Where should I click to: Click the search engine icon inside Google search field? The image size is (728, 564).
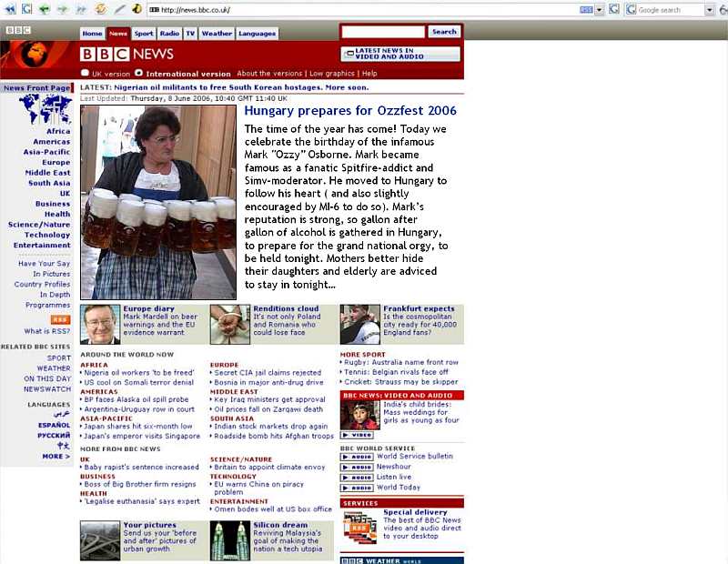(631, 10)
